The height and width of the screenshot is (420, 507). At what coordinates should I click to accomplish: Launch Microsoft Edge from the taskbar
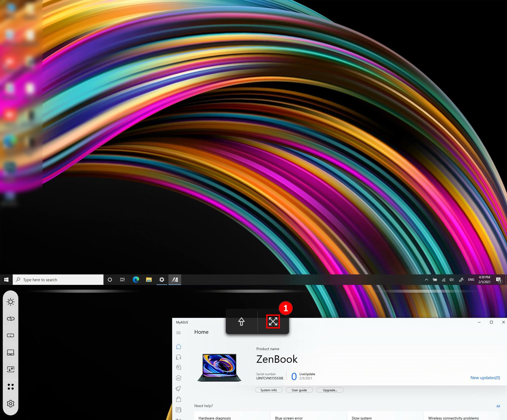[x=136, y=280]
